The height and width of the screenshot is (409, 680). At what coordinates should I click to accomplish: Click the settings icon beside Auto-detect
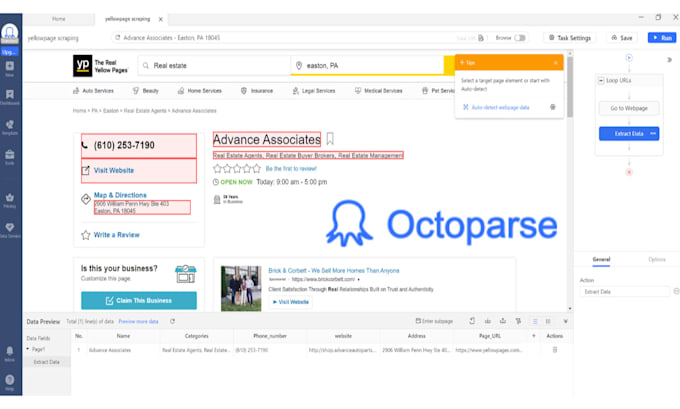tap(553, 107)
